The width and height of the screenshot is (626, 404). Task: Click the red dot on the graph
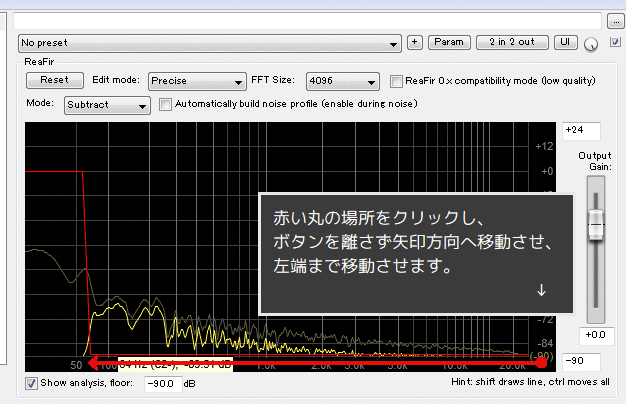tap(541, 362)
